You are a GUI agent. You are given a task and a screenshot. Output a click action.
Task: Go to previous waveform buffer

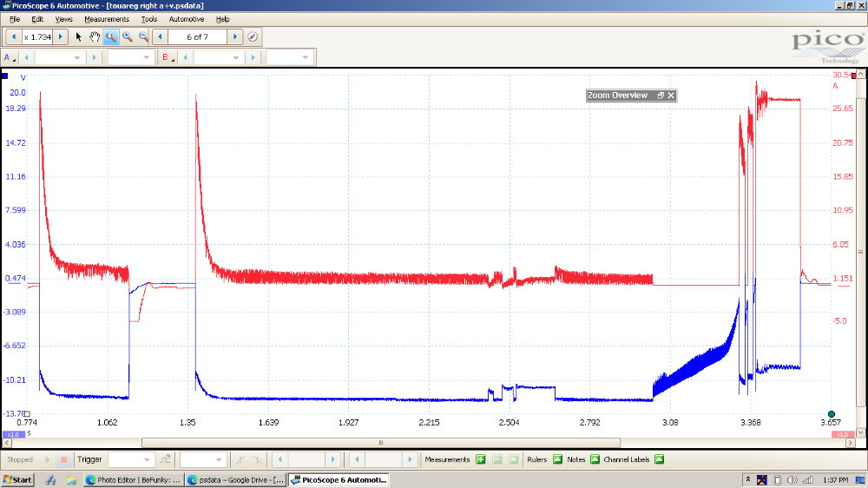(x=160, y=37)
